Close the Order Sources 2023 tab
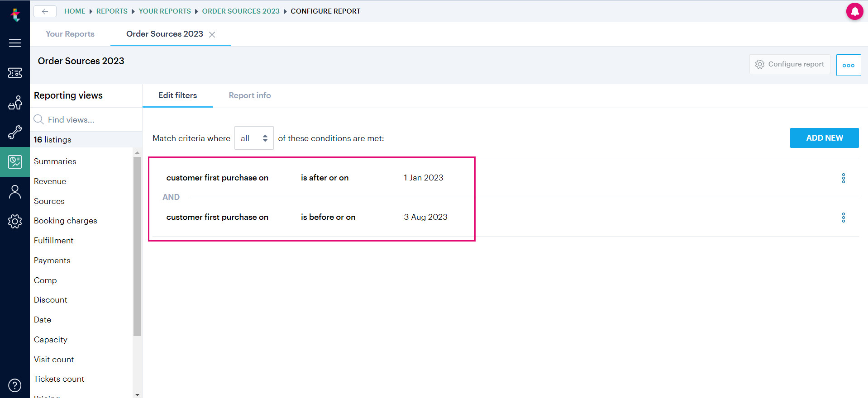This screenshot has height=398, width=868. coord(212,34)
